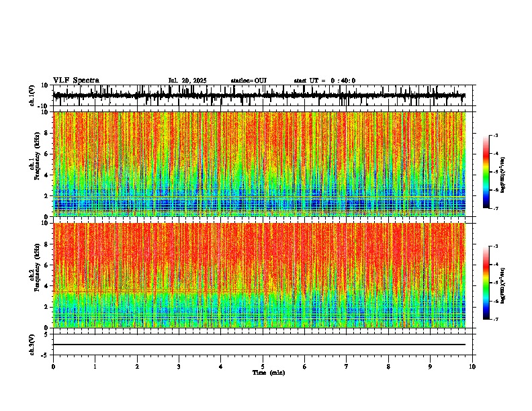Viewport: 532px width, 411px height.
Task: Click time axis tick label '9'
Action: (x=430, y=367)
